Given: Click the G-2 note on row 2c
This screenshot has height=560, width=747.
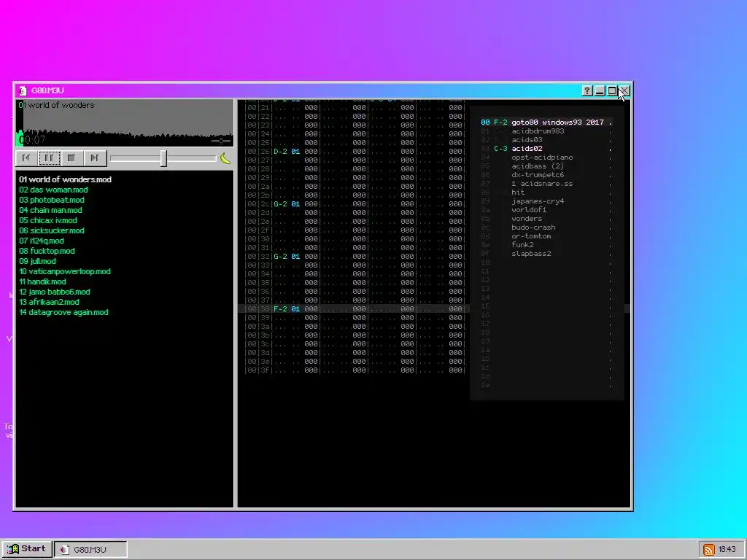Looking at the screenshot, I should tap(280, 204).
